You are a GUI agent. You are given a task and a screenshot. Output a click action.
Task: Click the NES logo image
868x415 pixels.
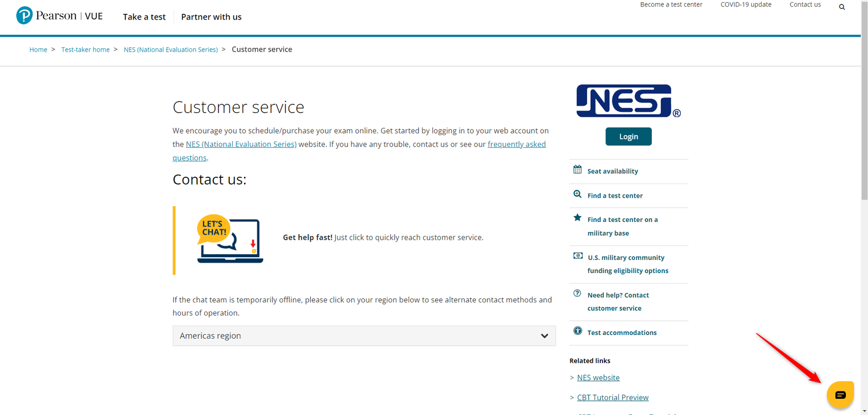click(629, 101)
